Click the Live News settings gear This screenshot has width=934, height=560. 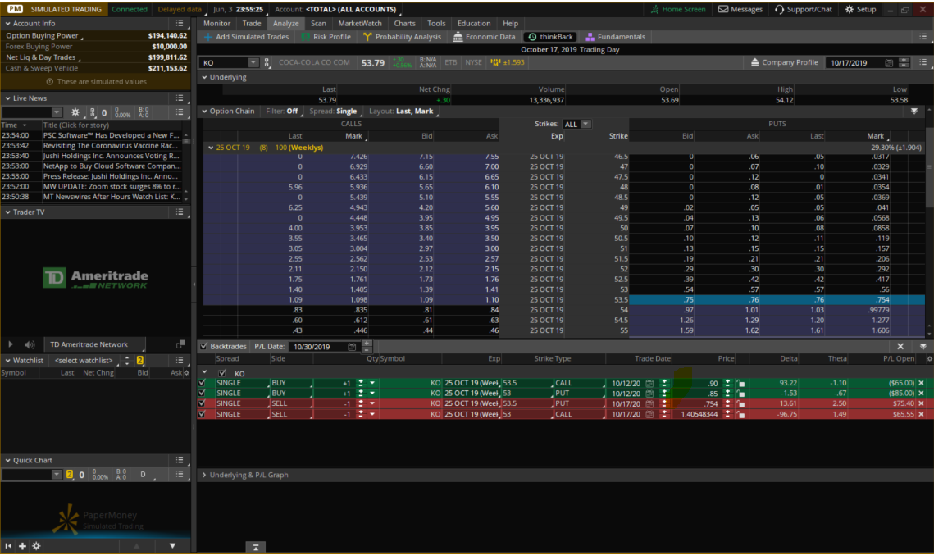[75, 112]
